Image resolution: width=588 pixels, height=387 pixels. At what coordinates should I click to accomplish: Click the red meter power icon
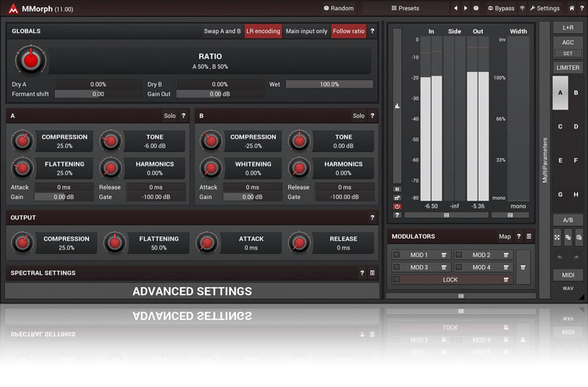coord(397,206)
